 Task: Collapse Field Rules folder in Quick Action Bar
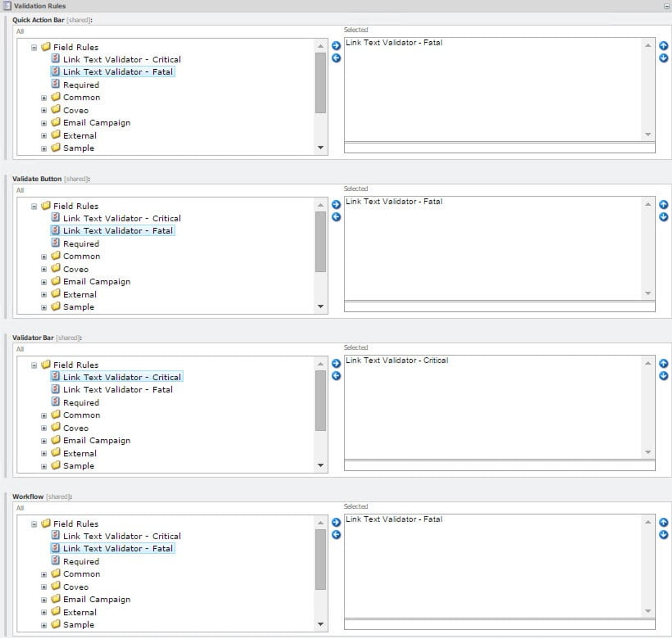coord(34,47)
